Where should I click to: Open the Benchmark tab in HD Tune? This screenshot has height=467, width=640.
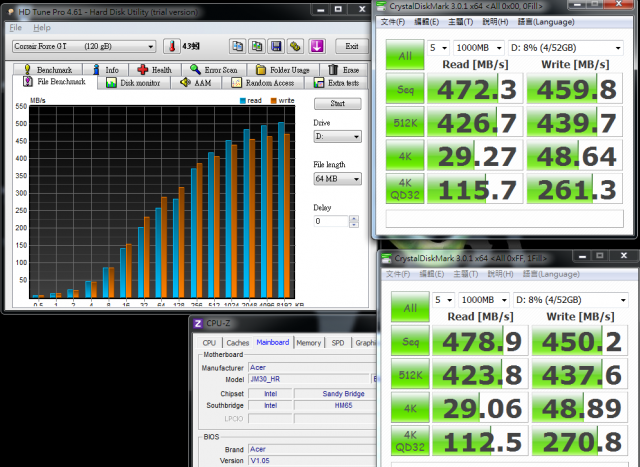(48, 69)
